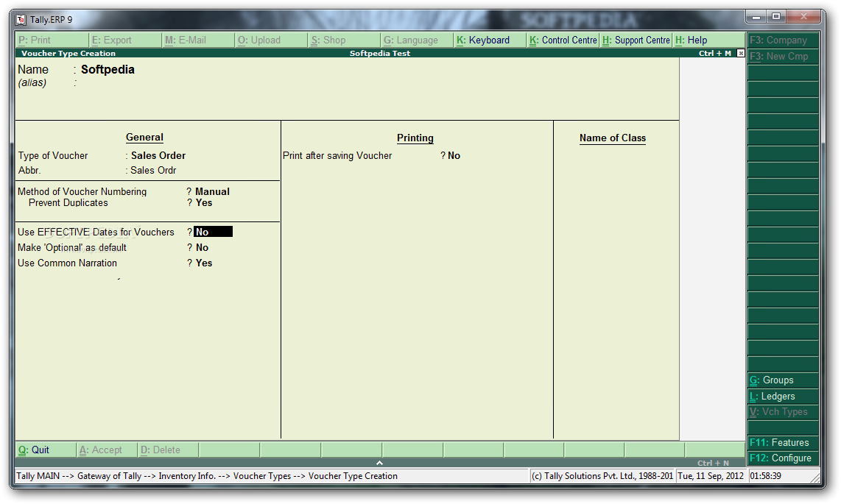Click the 'General' section heading
Image resolution: width=841 pixels, height=504 pixels.
(145, 138)
